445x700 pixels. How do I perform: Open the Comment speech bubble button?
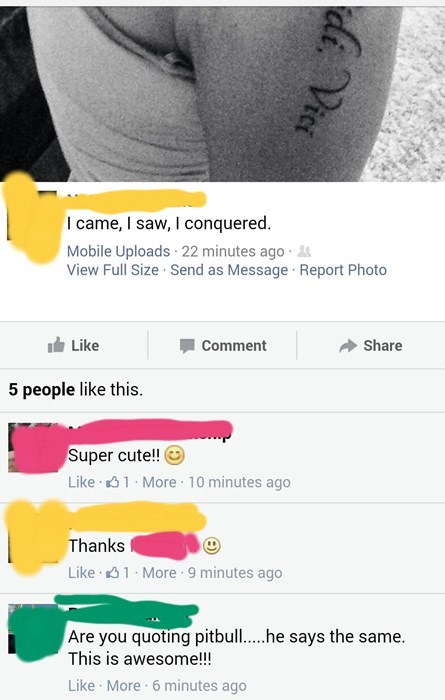tap(223, 346)
